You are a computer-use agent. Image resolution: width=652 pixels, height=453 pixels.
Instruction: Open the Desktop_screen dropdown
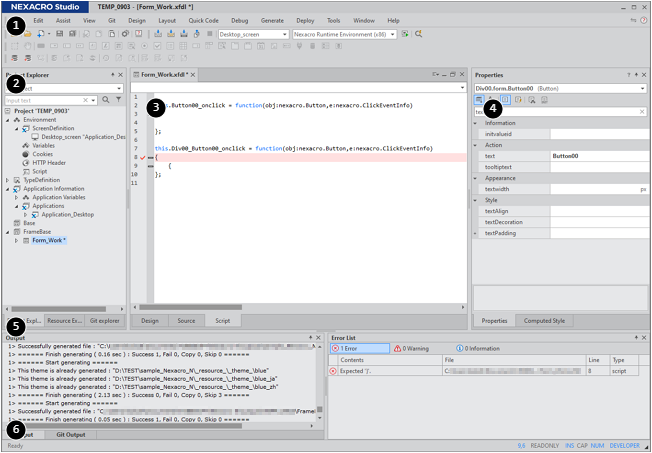pos(286,34)
